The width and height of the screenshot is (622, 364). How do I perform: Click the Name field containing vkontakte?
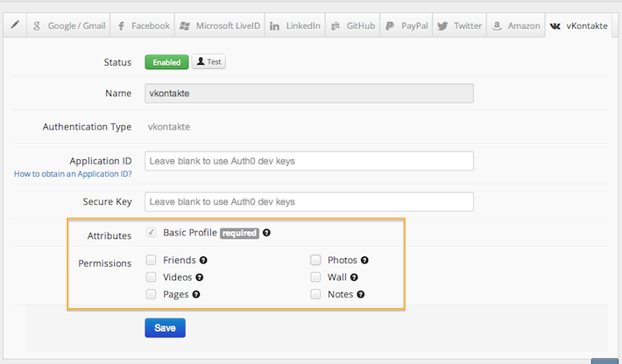pyautogui.click(x=309, y=94)
